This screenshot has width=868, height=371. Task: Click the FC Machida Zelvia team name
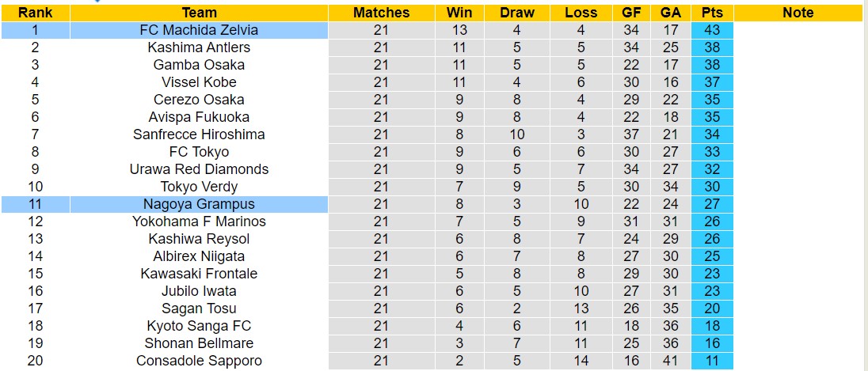[199, 30]
